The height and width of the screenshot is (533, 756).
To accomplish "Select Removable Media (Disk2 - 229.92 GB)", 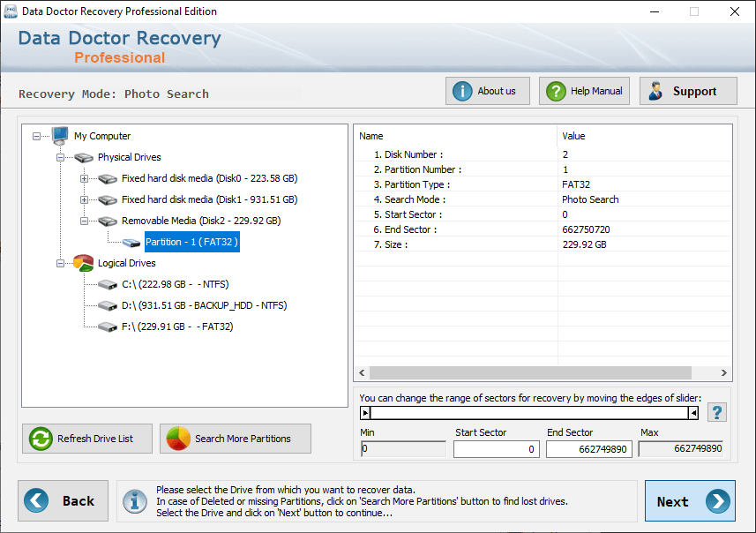I will 201,221.
